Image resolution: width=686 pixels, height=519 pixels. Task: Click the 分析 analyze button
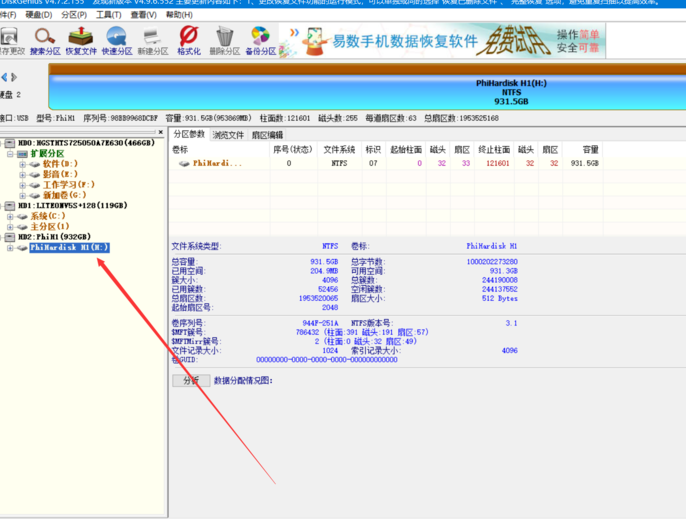click(x=191, y=380)
